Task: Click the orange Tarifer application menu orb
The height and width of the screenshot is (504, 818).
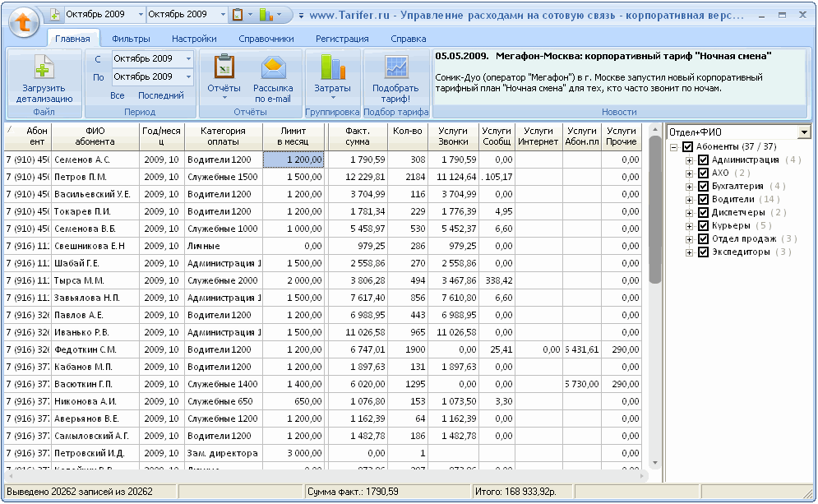Action: (25, 22)
